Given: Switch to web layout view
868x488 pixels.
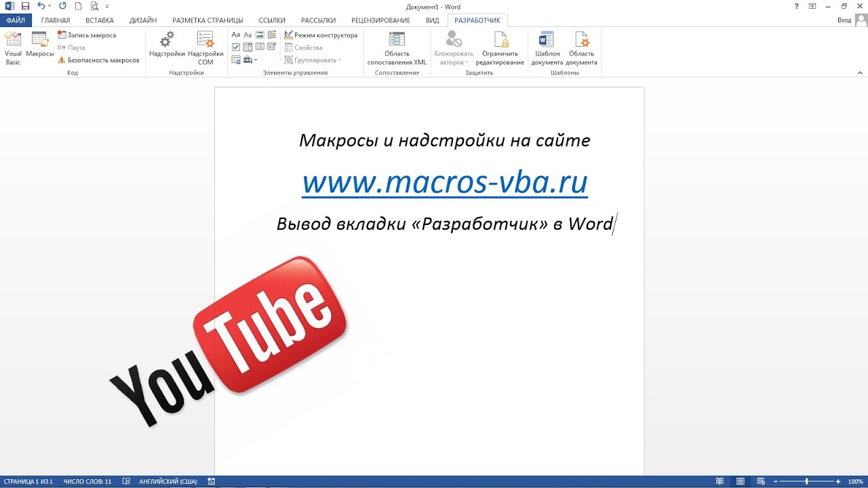Looking at the screenshot, I should click(x=759, y=481).
